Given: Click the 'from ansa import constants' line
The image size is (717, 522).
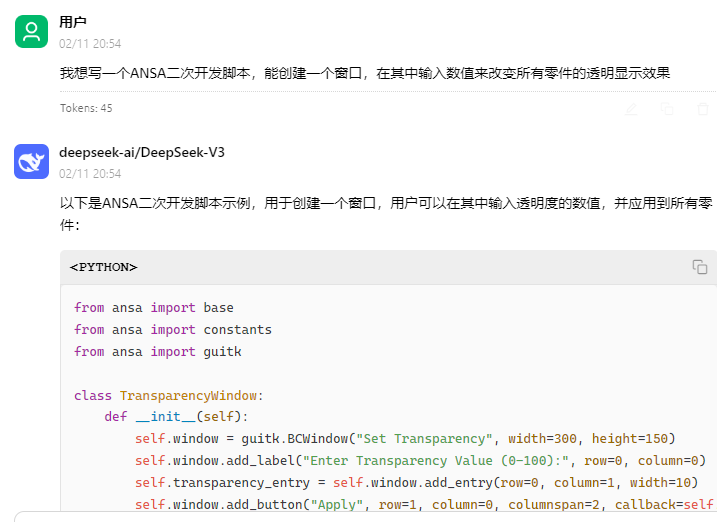Looking at the screenshot, I should point(173,330).
